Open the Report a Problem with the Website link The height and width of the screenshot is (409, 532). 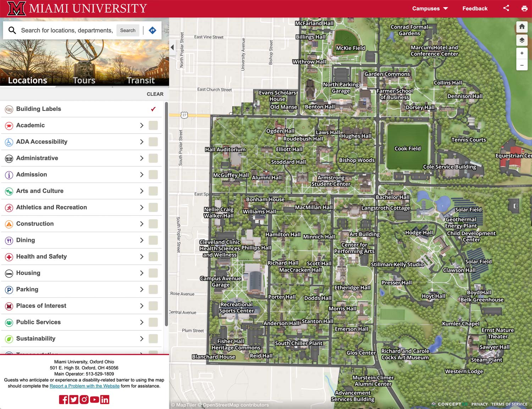click(x=84, y=386)
